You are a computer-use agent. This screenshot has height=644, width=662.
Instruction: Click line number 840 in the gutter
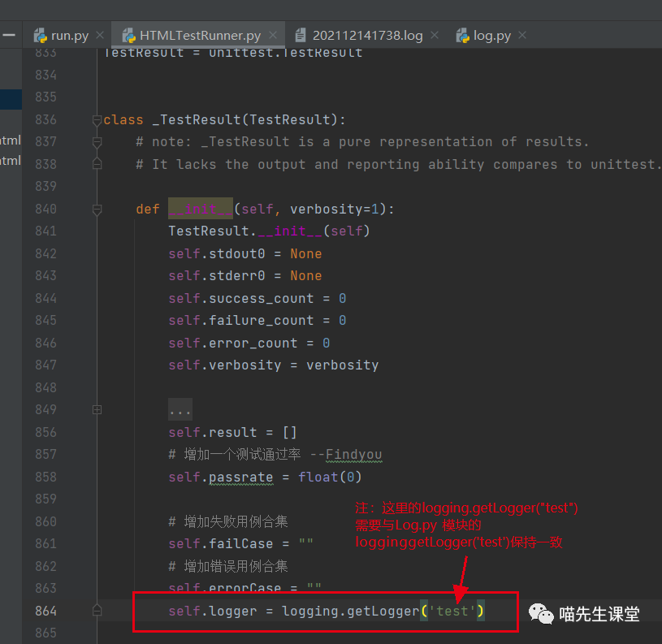click(x=46, y=210)
